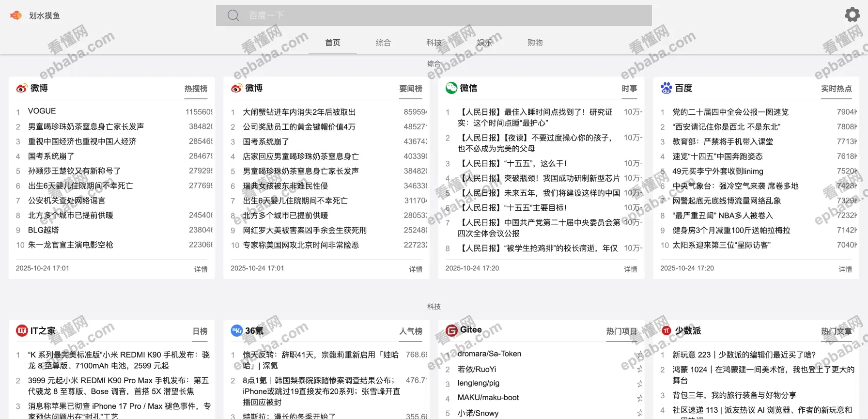Switch to the 娱乐 tab
Viewport: 868px width, 419px height.
tap(484, 43)
